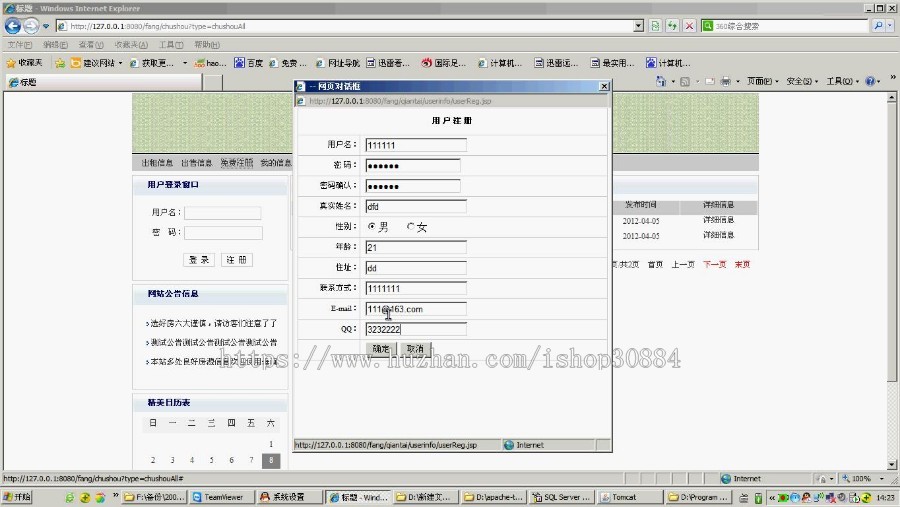Click the add-to-favorites-bar star icon
This screenshot has height=507, width=900.
tap(60, 63)
